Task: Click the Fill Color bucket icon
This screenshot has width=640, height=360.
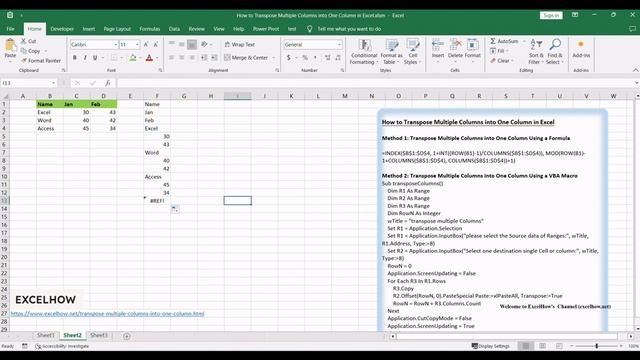Action: 132,58
